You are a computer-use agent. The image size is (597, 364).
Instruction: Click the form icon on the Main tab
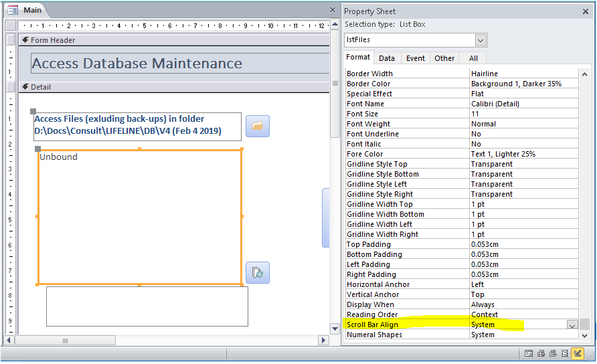pos(13,10)
